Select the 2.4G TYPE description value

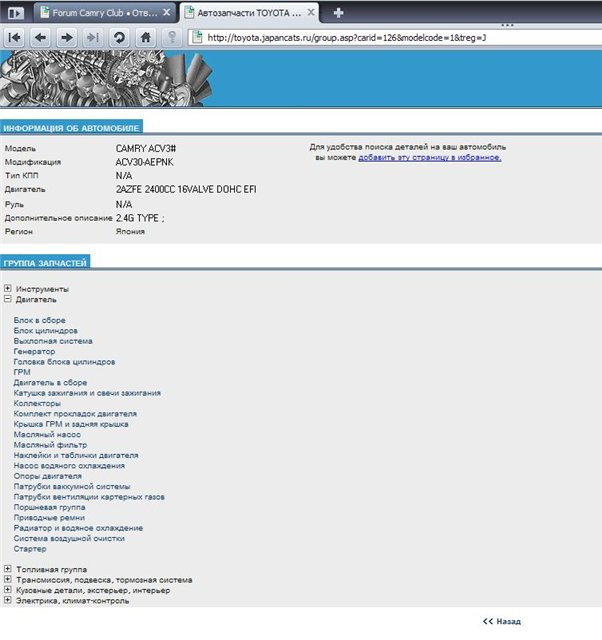point(140,218)
